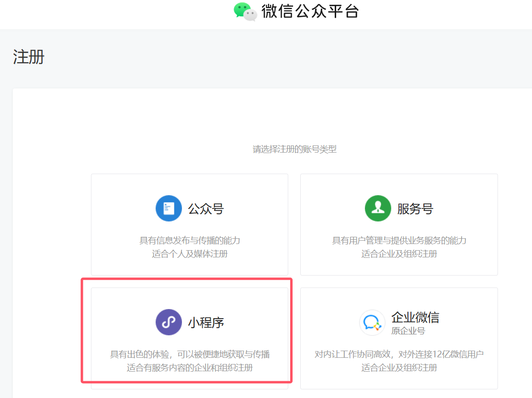Choose the 企业微信 account type heading
Image resolution: width=532 pixels, height=398 pixels.
tap(415, 317)
